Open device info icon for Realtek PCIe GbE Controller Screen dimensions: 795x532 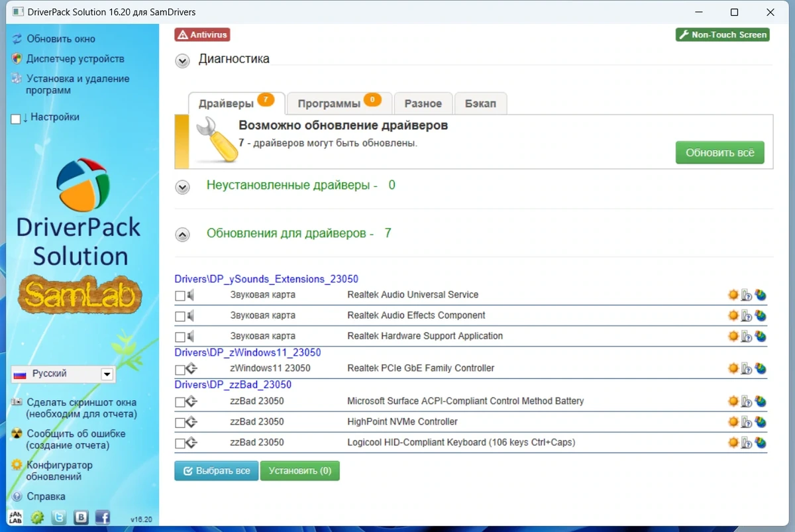click(x=747, y=368)
